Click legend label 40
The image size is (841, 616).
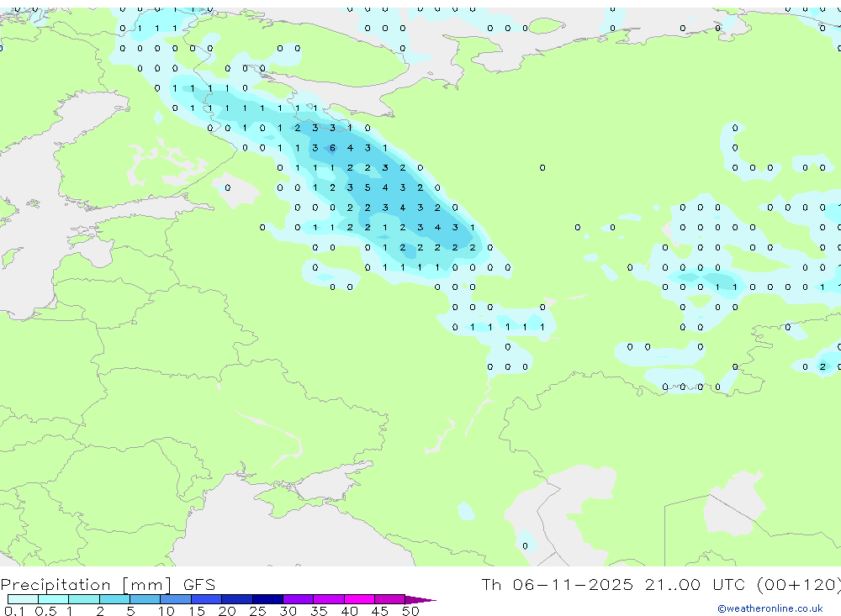(x=349, y=611)
